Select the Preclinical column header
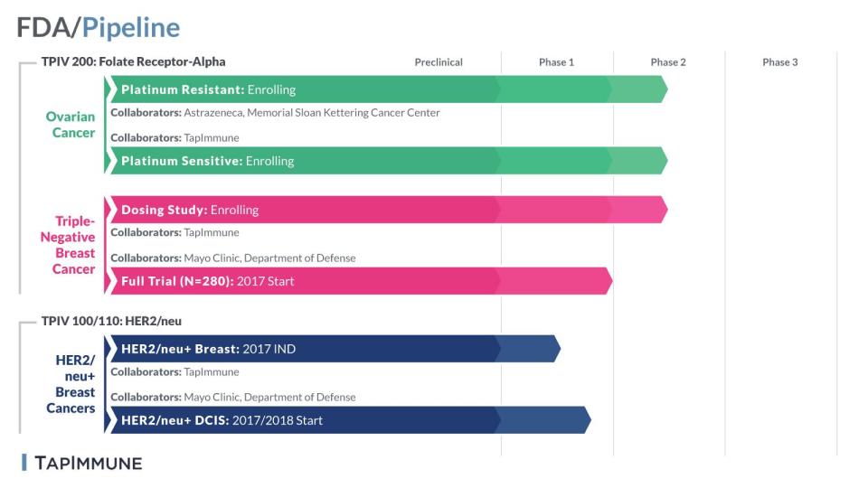The height and width of the screenshot is (488, 868). 439,62
